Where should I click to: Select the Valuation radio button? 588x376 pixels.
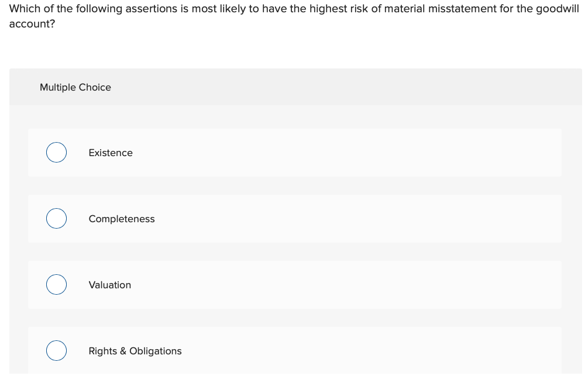56,284
